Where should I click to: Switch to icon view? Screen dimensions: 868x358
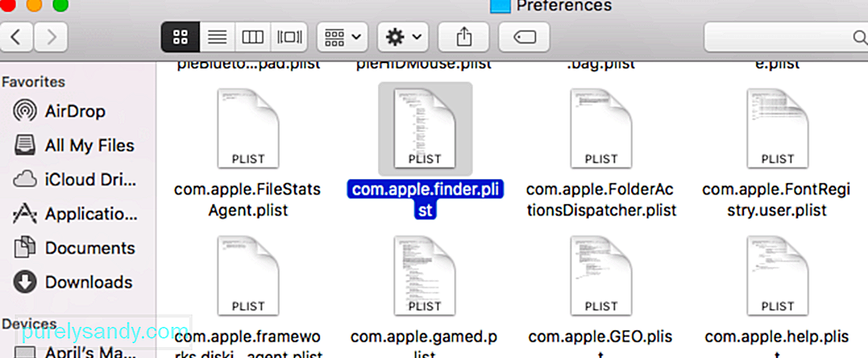(x=179, y=37)
